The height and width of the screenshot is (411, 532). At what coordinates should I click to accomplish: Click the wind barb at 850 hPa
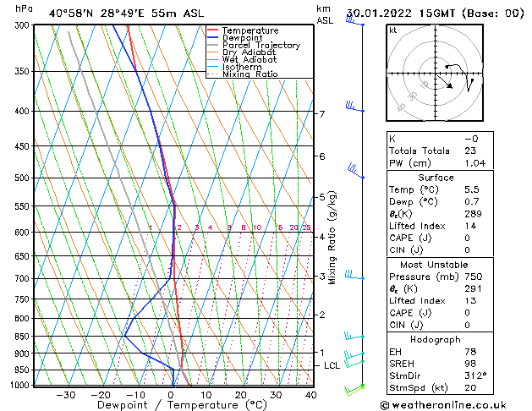pyautogui.click(x=354, y=336)
